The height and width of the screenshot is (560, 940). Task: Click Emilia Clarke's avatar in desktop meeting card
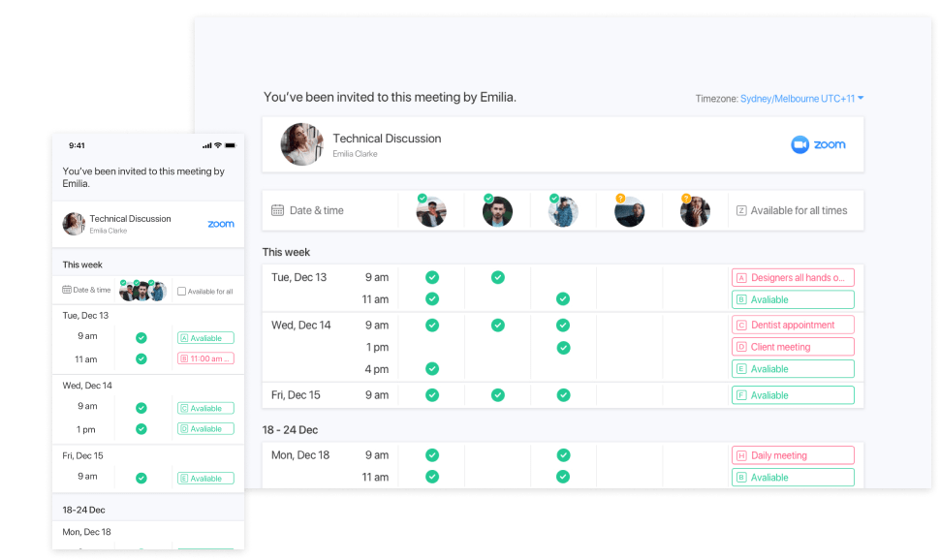[x=301, y=144]
